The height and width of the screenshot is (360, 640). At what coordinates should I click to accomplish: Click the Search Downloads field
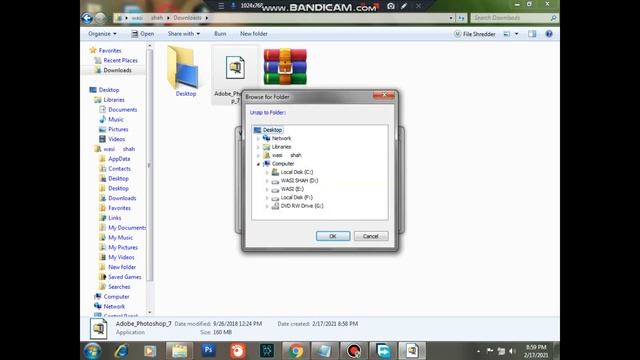[514, 18]
